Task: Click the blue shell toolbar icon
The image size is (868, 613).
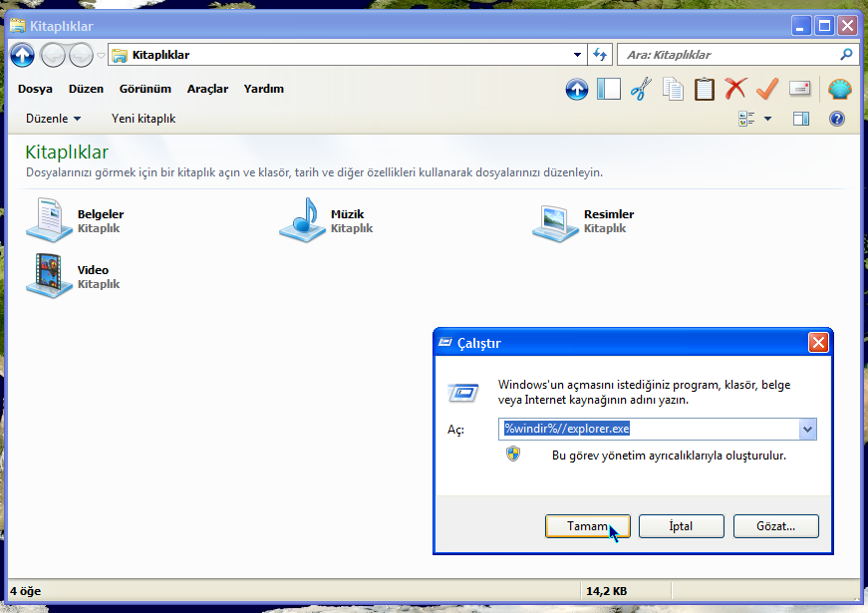Action: (x=839, y=89)
